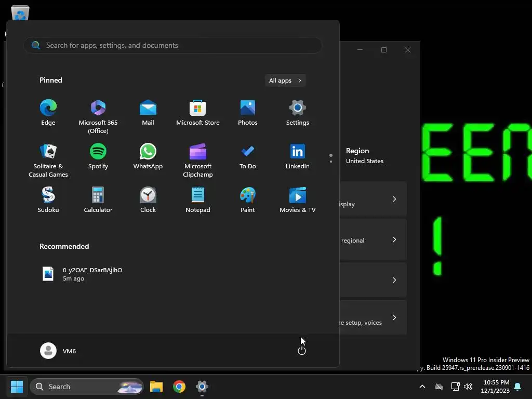Launch WhatsApp
Screen dimensions: 532x399
click(x=148, y=156)
